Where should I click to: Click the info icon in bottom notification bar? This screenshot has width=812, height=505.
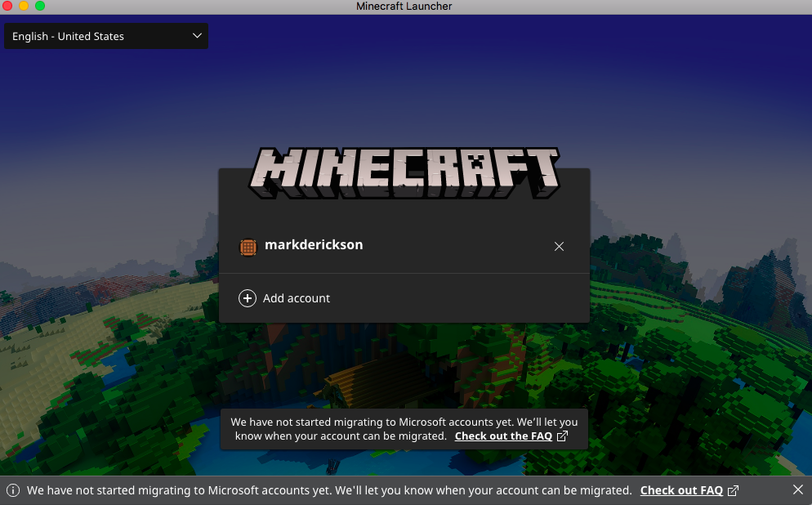(x=13, y=490)
